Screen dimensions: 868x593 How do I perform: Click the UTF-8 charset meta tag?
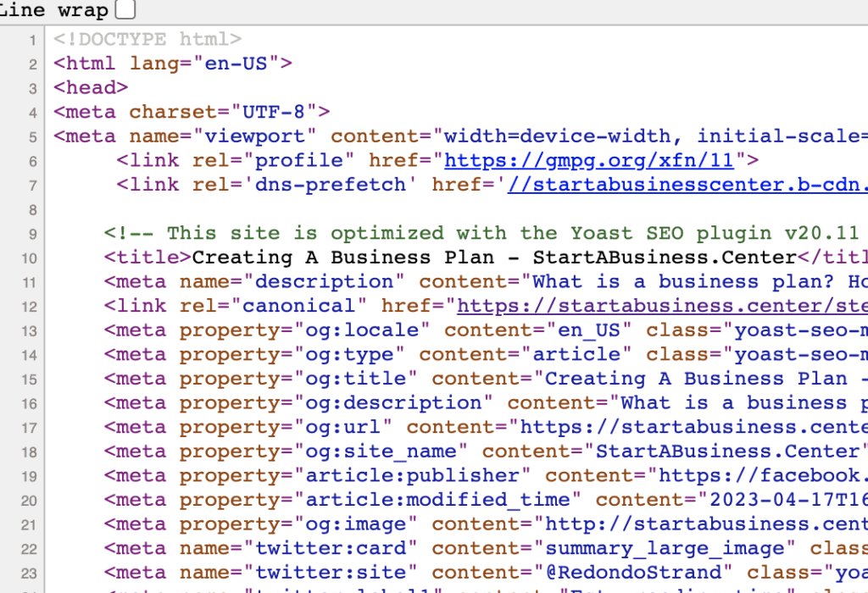point(191,111)
